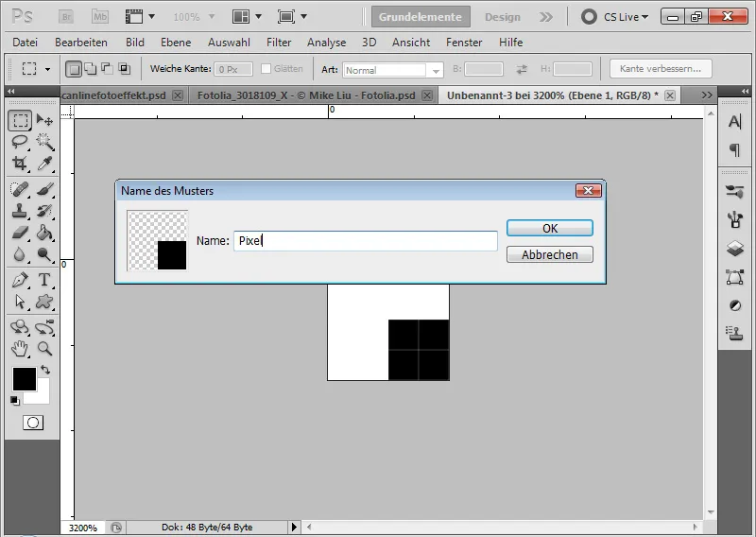The width and height of the screenshot is (756, 537).
Task: Select the Blur tool
Action: [20, 254]
